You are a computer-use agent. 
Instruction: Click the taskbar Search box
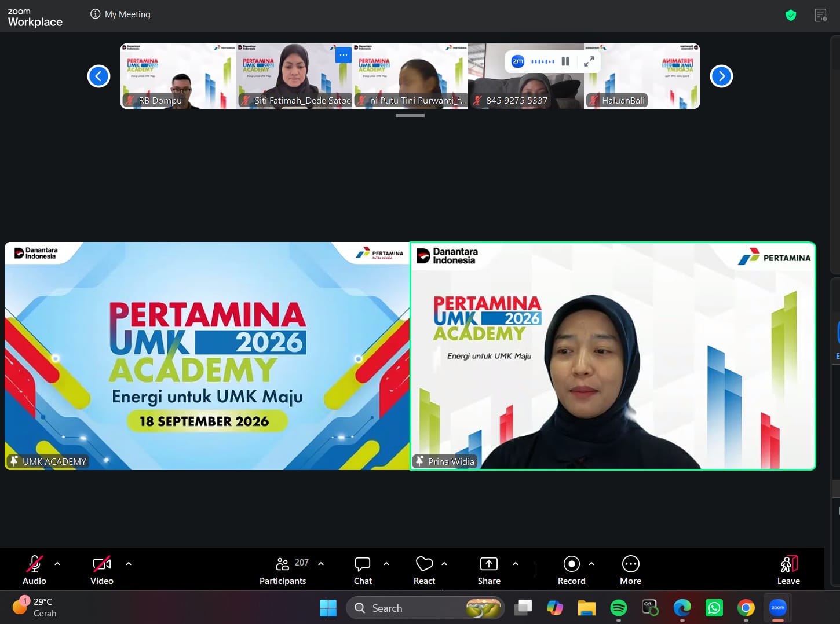(x=425, y=608)
